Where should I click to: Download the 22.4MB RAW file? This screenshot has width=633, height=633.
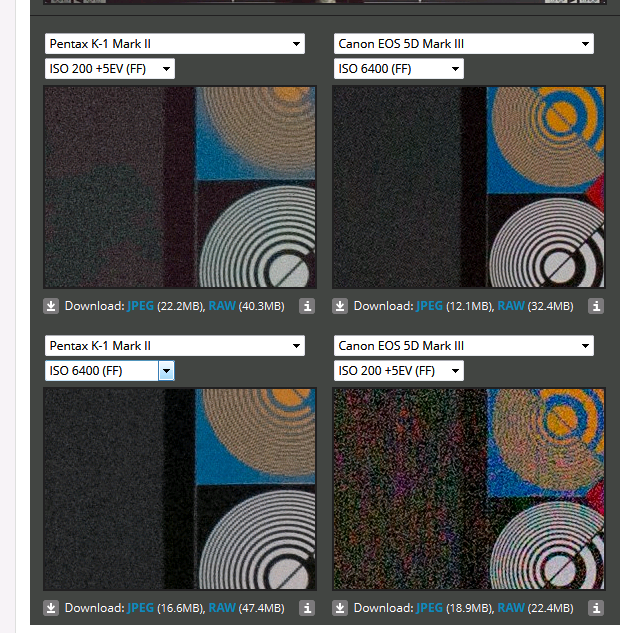coord(511,608)
